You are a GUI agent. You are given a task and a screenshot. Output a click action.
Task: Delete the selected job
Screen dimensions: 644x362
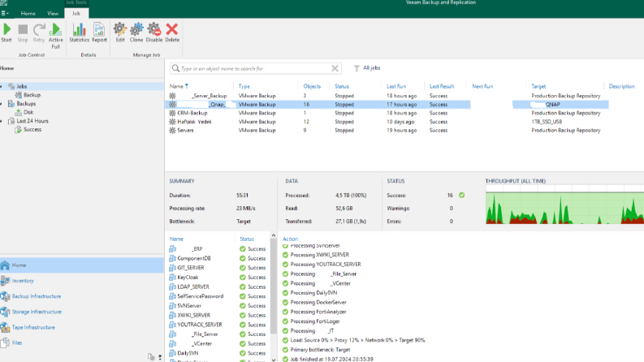tap(172, 32)
